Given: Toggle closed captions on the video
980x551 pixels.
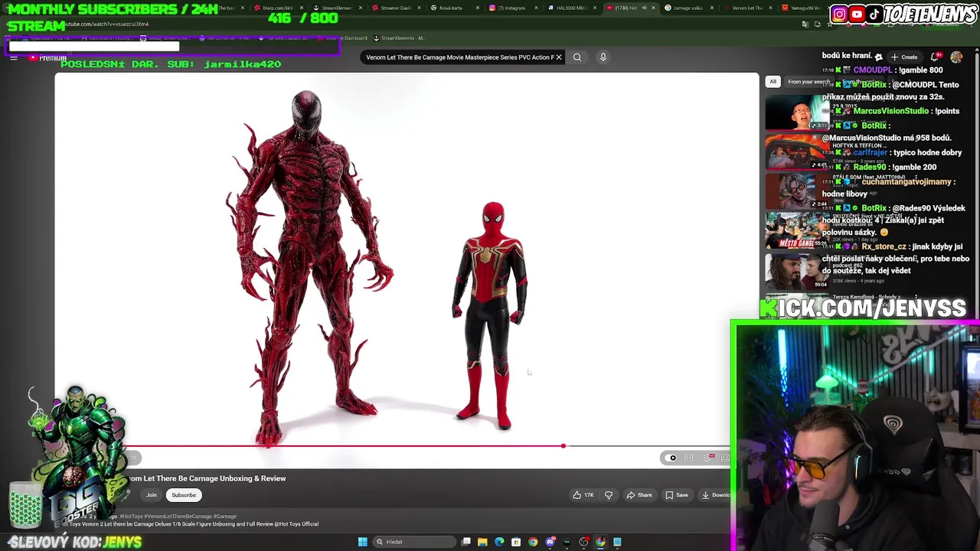Looking at the screenshot, I should click(689, 458).
